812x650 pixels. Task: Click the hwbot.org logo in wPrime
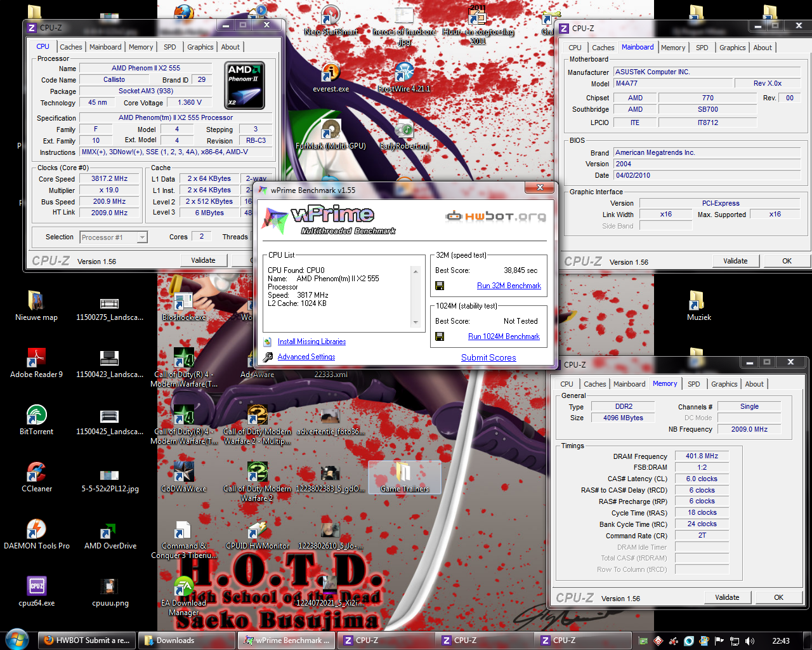tap(495, 216)
